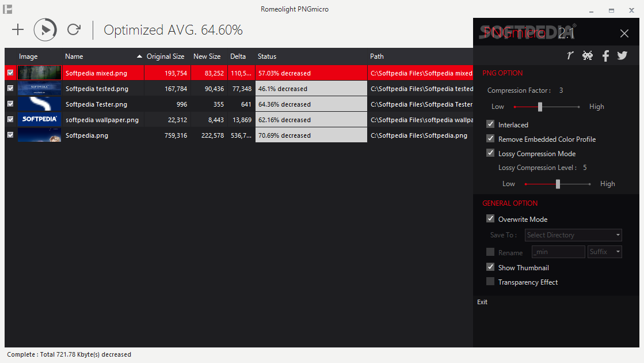
Task: Open the Romeolight website icon
Action: pos(570,55)
